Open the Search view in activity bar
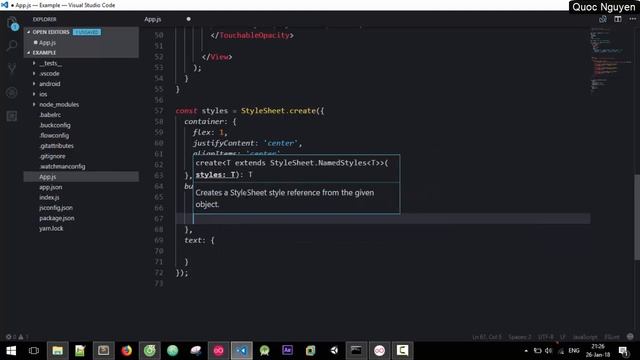Viewport: 640px width, 360px height. [x=12, y=45]
